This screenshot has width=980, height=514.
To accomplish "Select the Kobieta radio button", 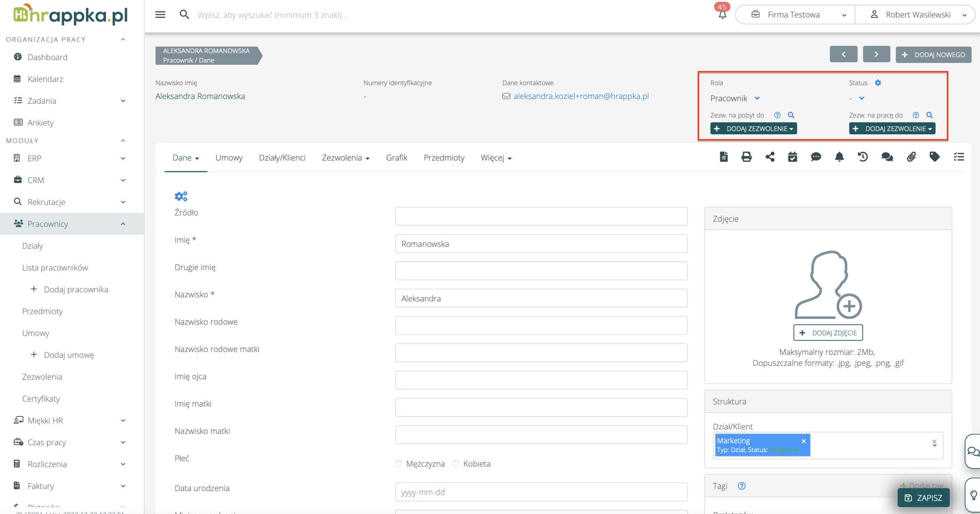I will coord(456,464).
